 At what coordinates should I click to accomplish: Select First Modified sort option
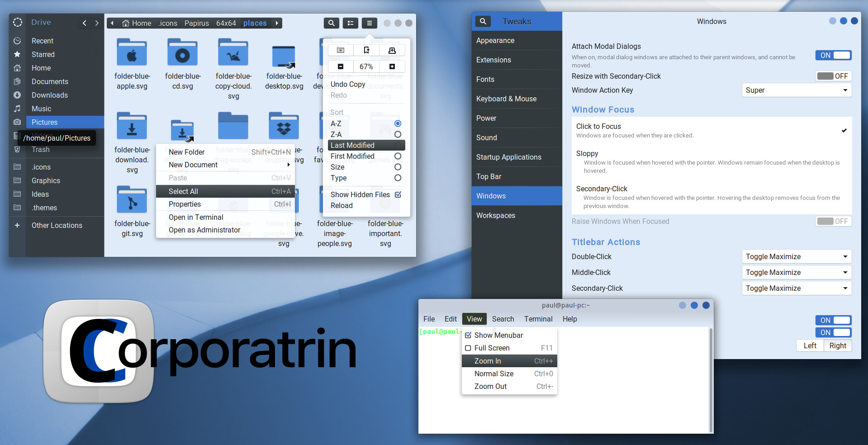366,156
